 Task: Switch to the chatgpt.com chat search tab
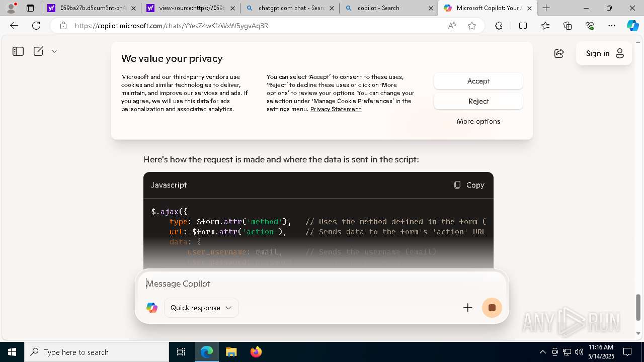289,8
